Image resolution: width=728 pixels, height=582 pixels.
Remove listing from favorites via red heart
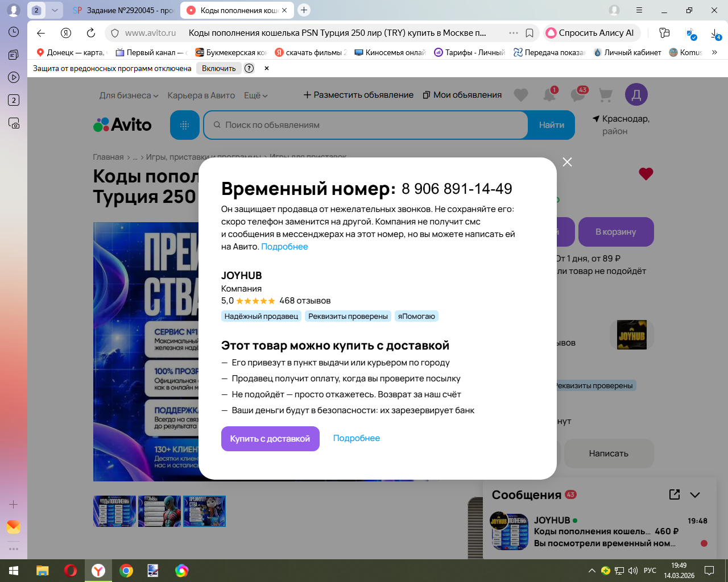pyautogui.click(x=646, y=174)
